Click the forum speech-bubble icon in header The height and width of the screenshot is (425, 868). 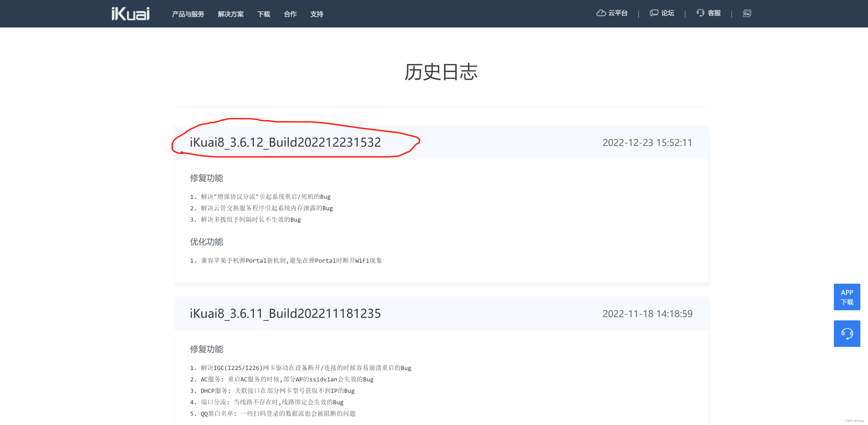653,13
